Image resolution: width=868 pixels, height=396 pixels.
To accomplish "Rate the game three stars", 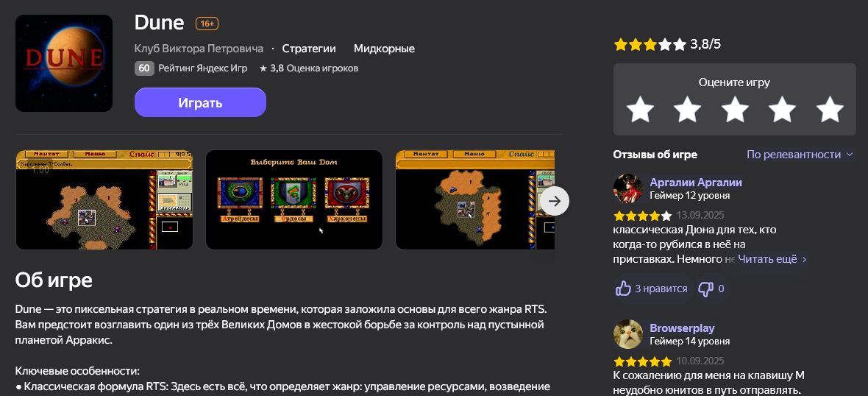I will [735, 109].
